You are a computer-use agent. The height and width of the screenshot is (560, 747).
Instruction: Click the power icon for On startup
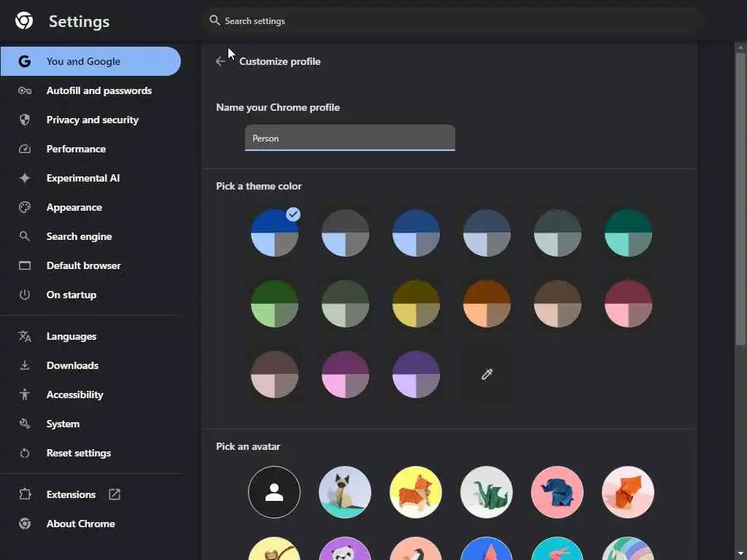click(x=25, y=295)
